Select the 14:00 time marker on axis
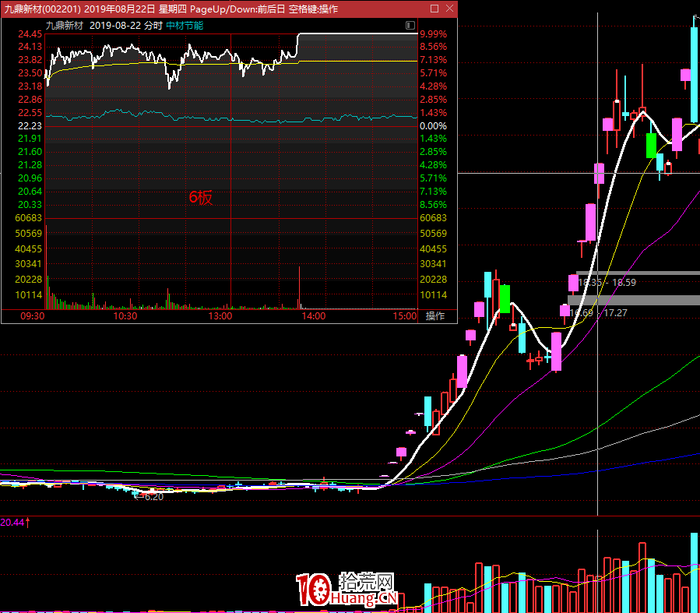The image size is (700, 613). tap(313, 316)
